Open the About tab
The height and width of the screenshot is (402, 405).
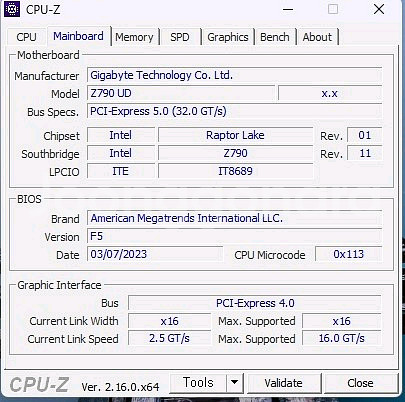point(317,37)
